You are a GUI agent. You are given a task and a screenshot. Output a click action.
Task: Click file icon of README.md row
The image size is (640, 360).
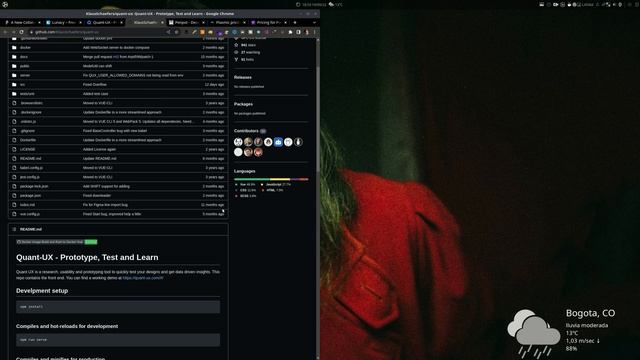[14, 158]
